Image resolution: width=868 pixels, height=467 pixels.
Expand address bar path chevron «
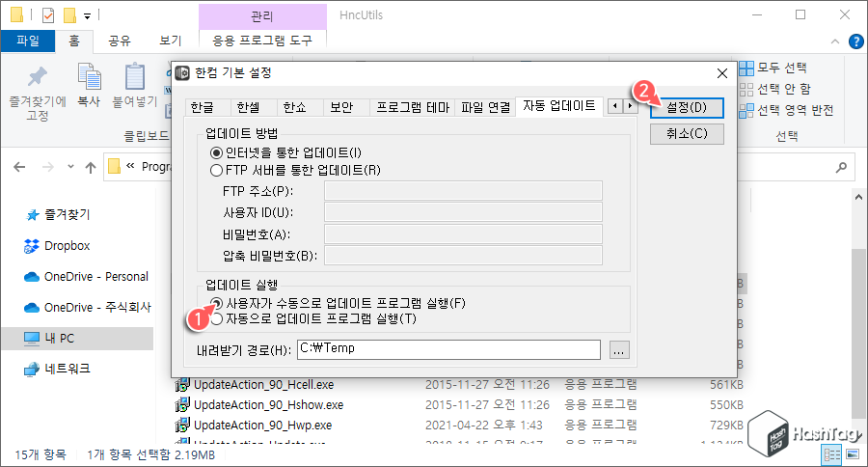pyautogui.click(x=130, y=166)
